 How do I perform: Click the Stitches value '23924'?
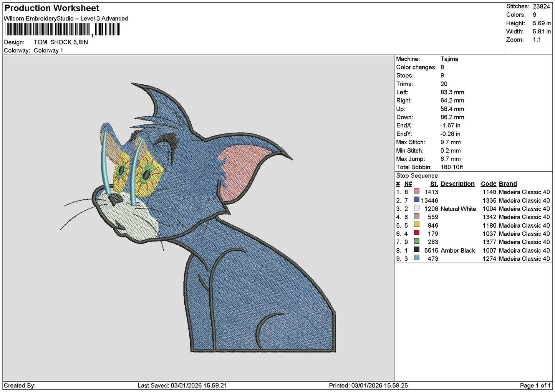click(x=542, y=7)
